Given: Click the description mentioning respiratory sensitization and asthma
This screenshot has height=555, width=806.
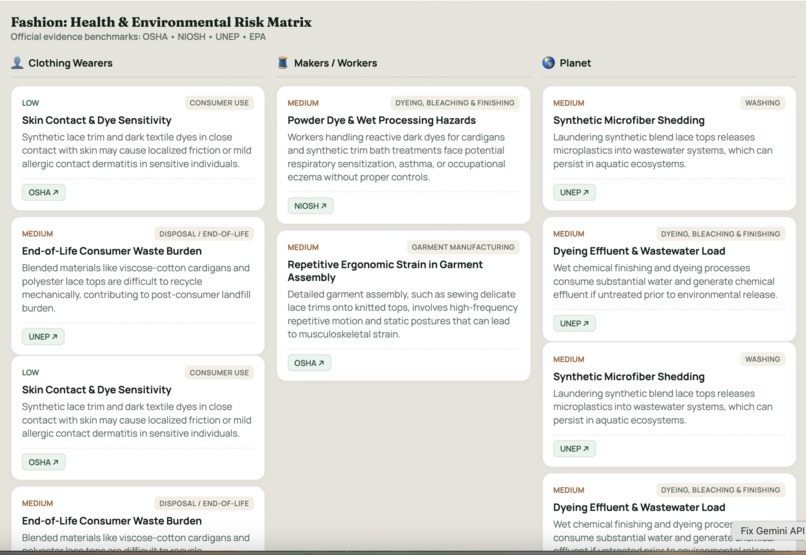Looking at the screenshot, I should click(396, 157).
